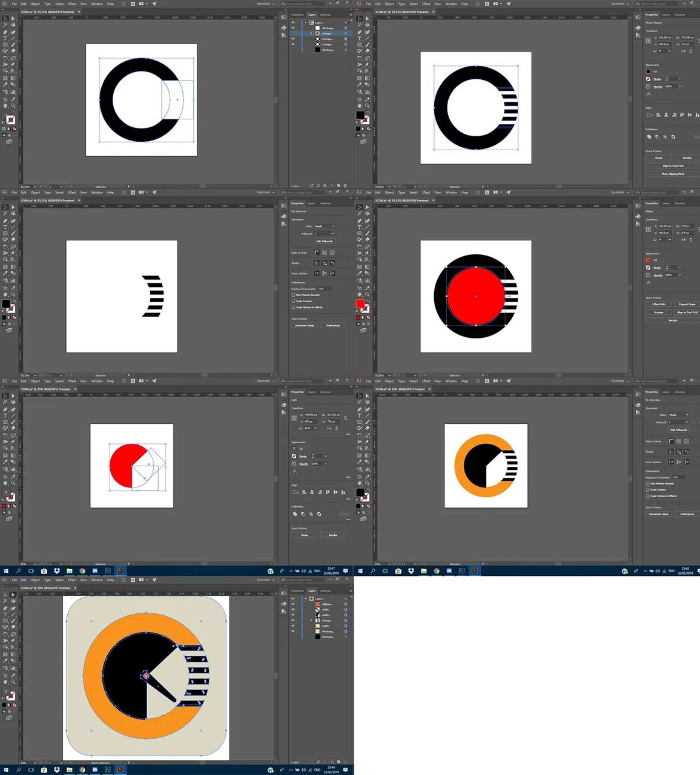Select Magic Wand tool in stripes-only window
The height and width of the screenshot is (775, 700).
pos(5,213)
